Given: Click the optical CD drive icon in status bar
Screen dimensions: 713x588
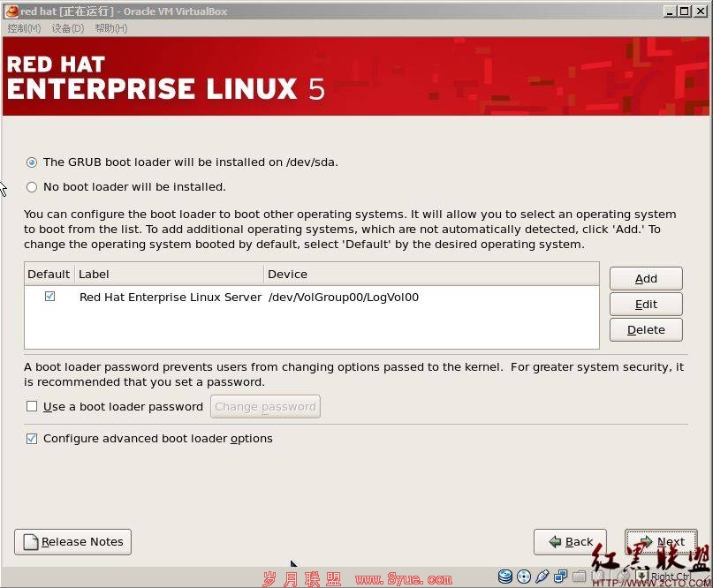Looking at the screenshot, I should [524, 577].
